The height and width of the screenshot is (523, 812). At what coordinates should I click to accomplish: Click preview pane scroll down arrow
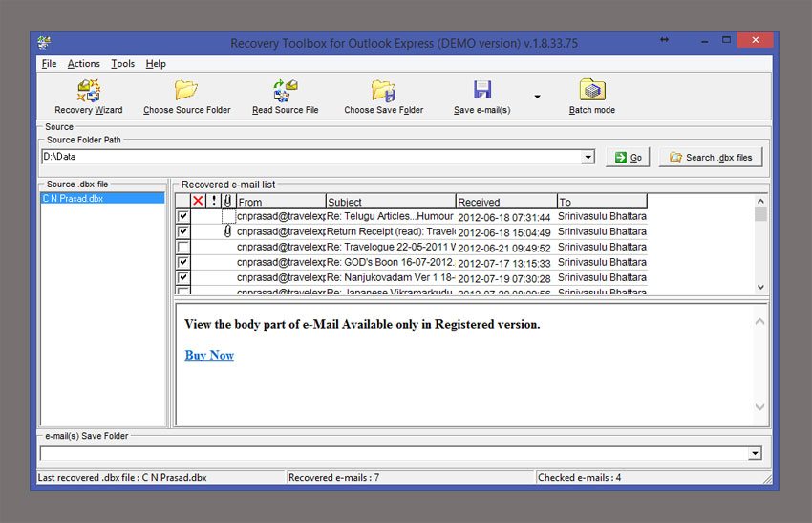tap(759, 407)
